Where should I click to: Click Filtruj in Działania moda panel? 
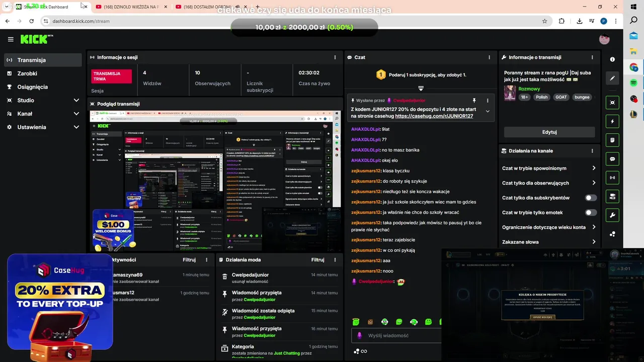pos(317,260)
